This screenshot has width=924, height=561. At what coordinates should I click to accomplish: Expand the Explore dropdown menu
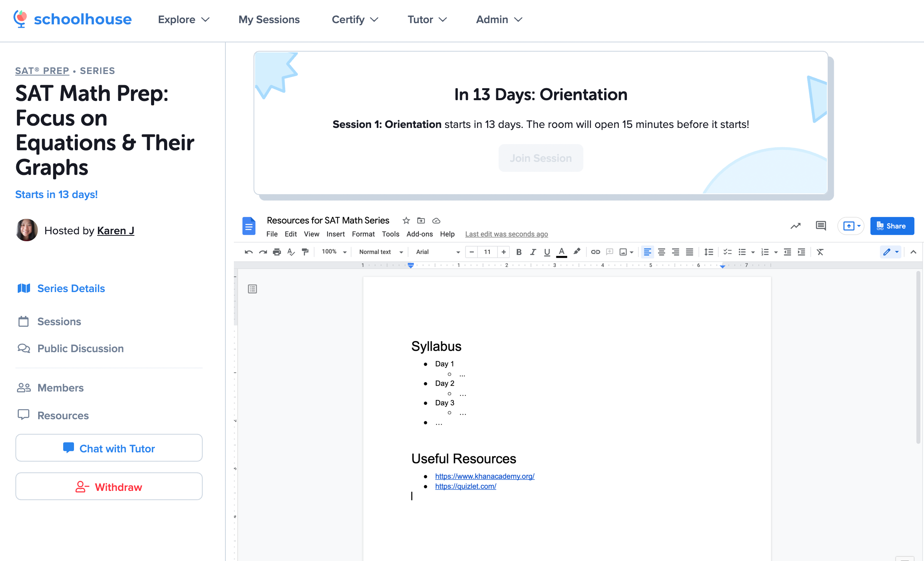point(184,19)
